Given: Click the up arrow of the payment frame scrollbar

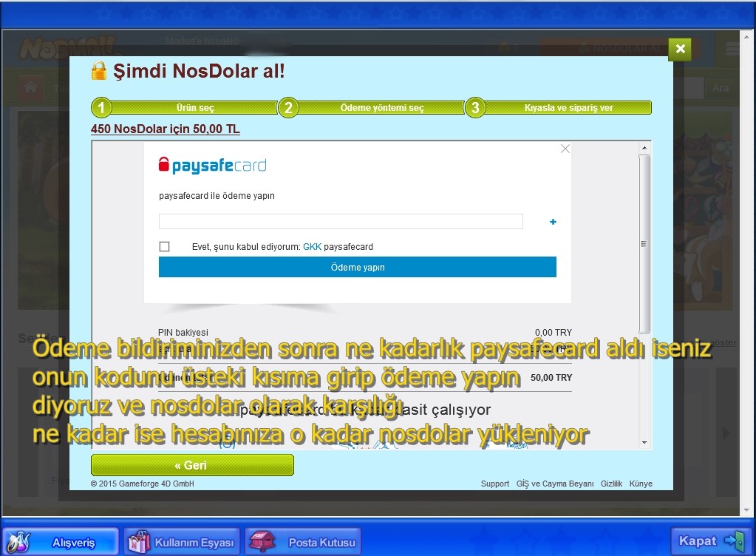Looking at the screenshot, I should coord(644,148).
